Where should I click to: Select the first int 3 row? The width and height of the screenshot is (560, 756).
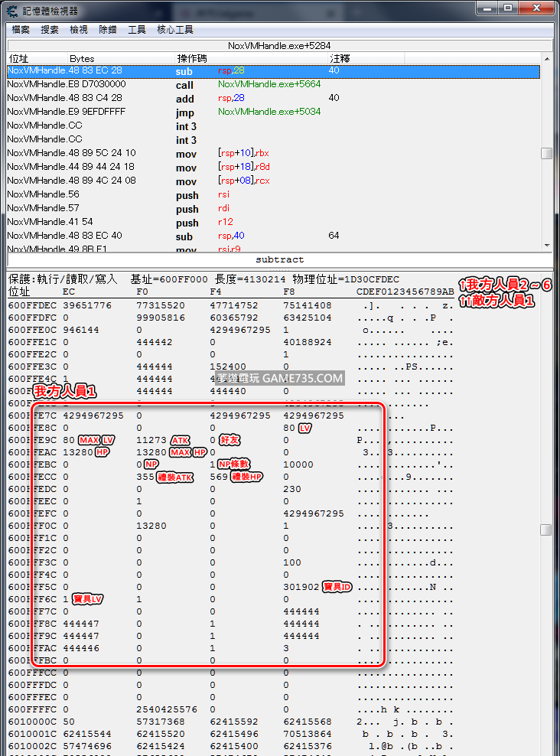pyautogui.click(x=273, y=125)
